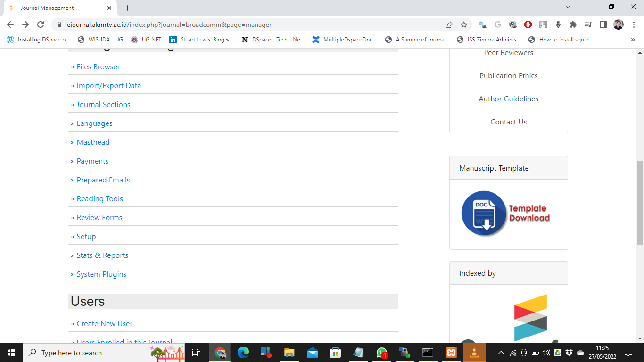Click the browser vertical scrollbar thumb
Viewport: 644px width, 362px height.
pos(640,203)
